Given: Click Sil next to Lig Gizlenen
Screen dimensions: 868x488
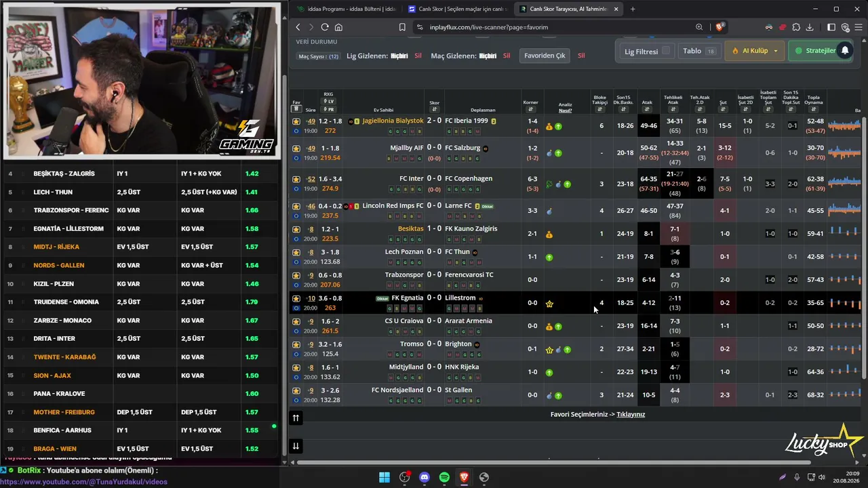Looking at the screenshot, I should point(418,56).
